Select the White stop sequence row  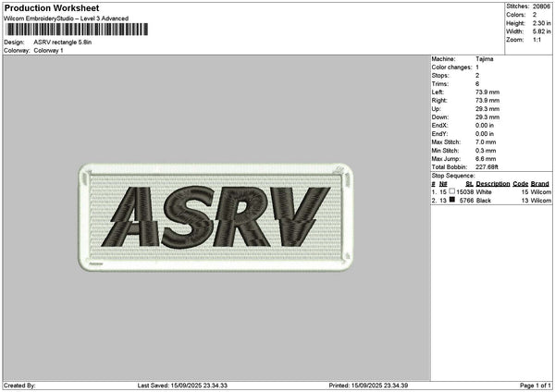[x=491, y=191]
